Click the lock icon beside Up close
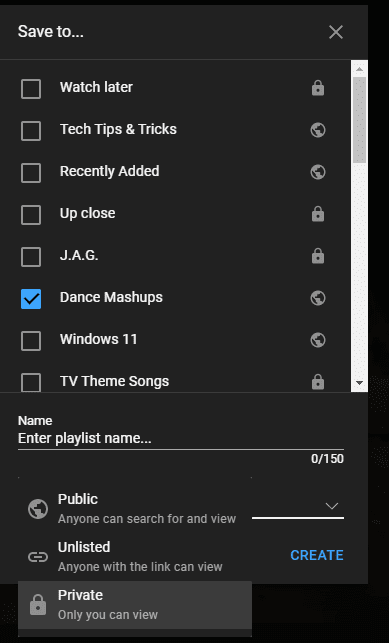 click(x=318, y=214)
